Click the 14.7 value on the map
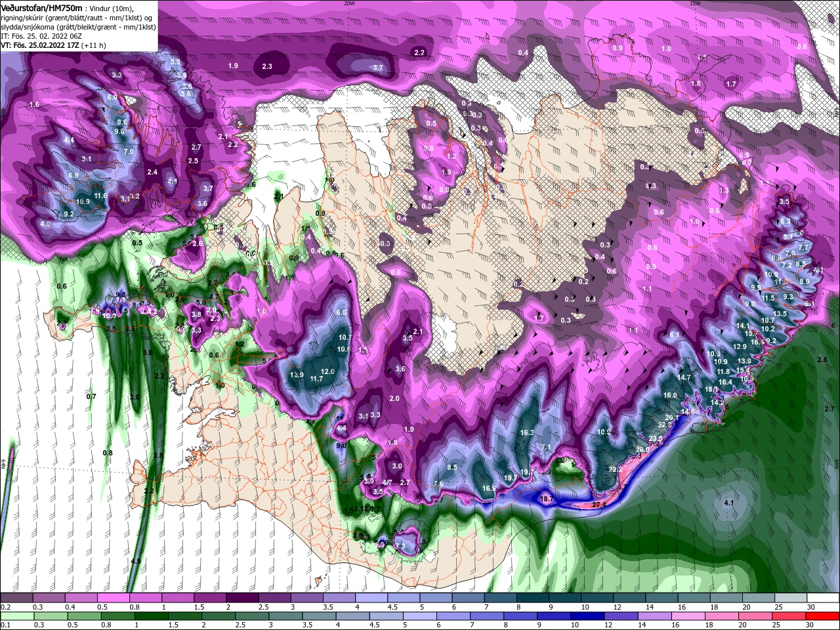This screenshot has width=840, height=630. (x=684, y=377)
